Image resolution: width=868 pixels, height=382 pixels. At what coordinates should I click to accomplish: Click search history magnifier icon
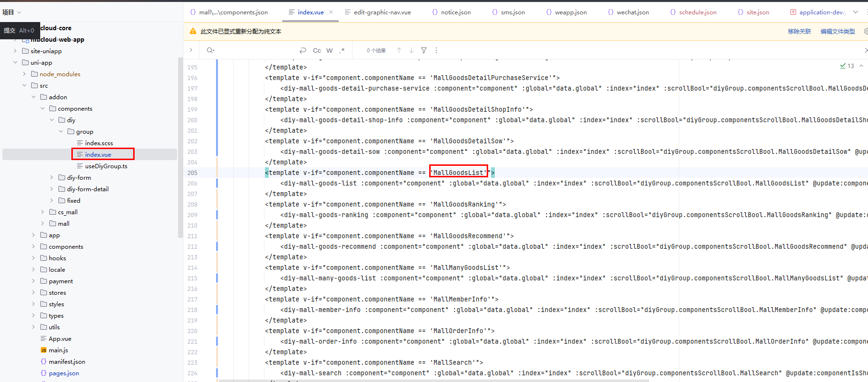click(x=210, y=50)
